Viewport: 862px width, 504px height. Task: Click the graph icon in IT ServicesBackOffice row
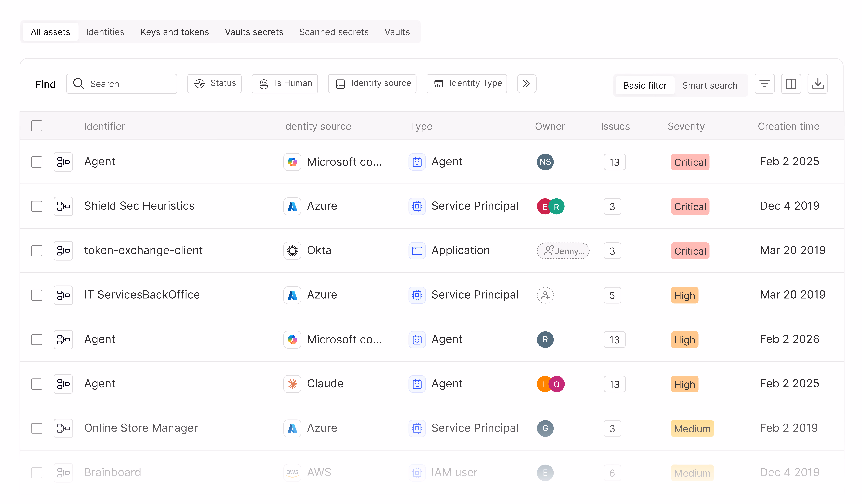click(63, 295)
